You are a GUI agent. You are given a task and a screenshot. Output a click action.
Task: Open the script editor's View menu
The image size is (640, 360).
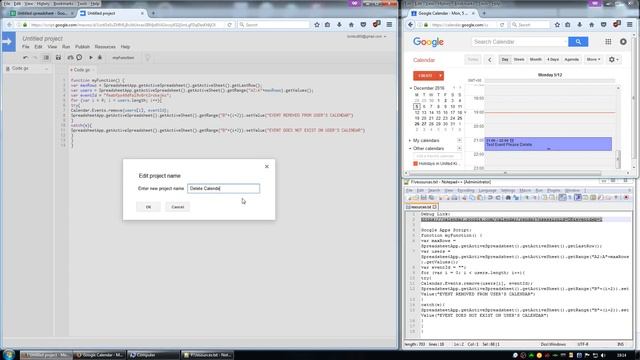[x=52, y=47]
